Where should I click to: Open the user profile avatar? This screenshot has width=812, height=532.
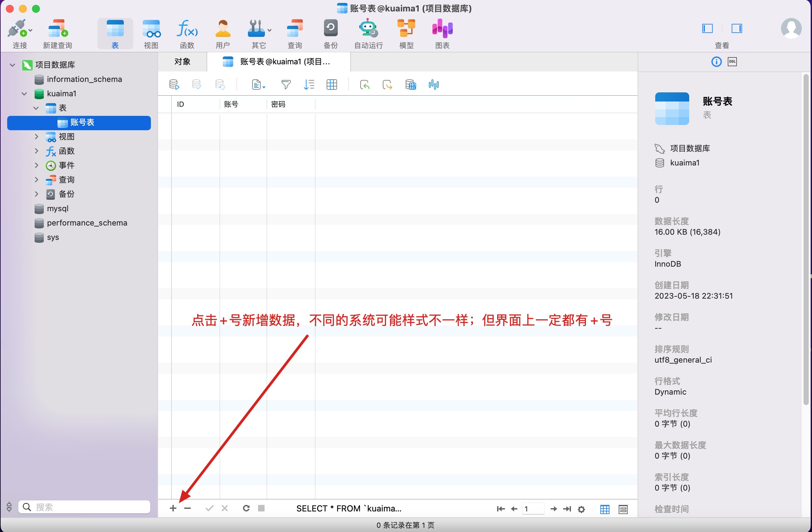click(791, 28)
